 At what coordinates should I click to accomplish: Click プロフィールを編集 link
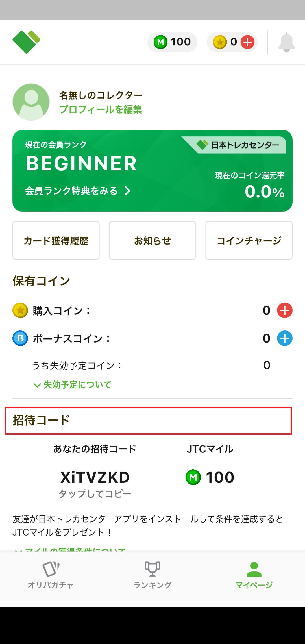[x=101, y=110]
